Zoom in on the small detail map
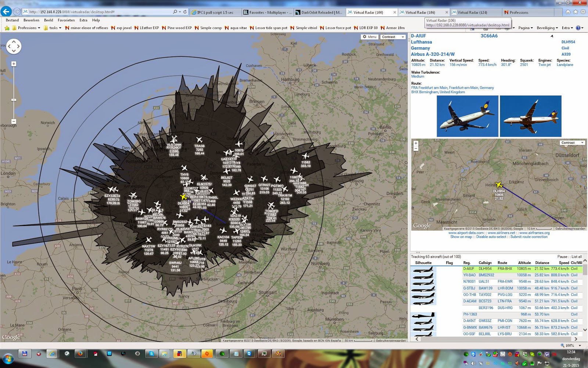 (x=416, y=144)
